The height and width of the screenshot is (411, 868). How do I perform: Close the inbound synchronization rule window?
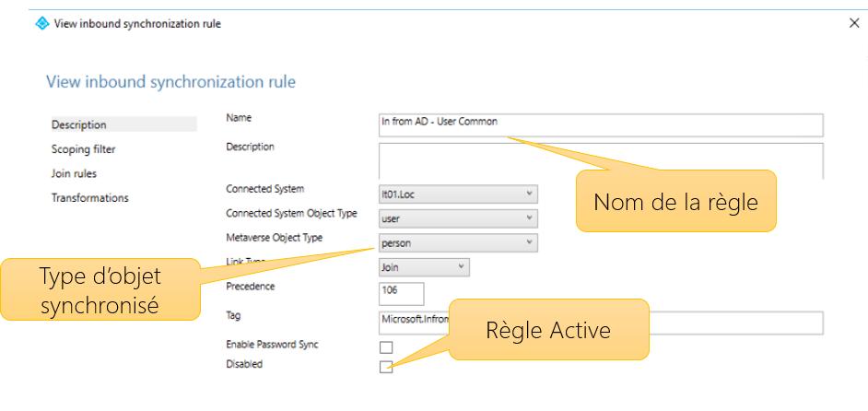coord(854,23)
